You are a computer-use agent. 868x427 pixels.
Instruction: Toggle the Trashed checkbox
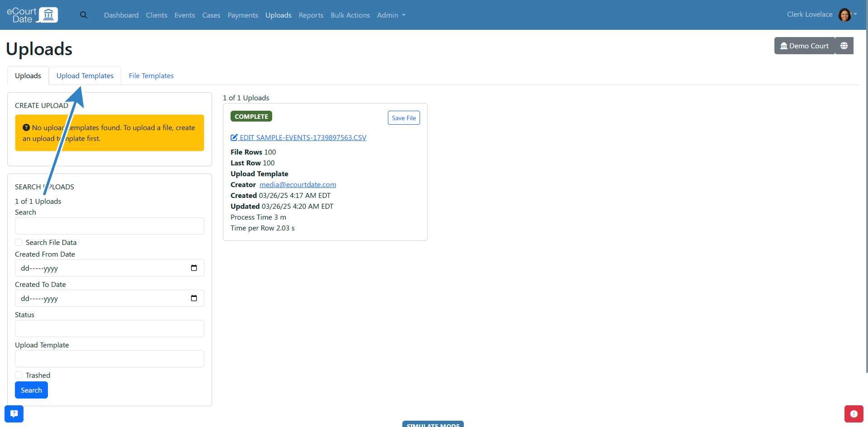(19, 375)
